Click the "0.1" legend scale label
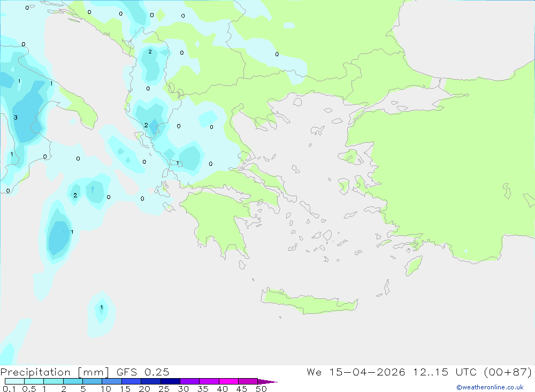The image size is (535, 392). (9, 389)
